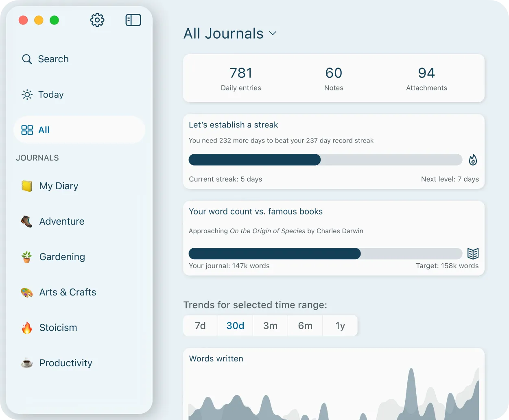Select All in the sidebar

(44, 130)
